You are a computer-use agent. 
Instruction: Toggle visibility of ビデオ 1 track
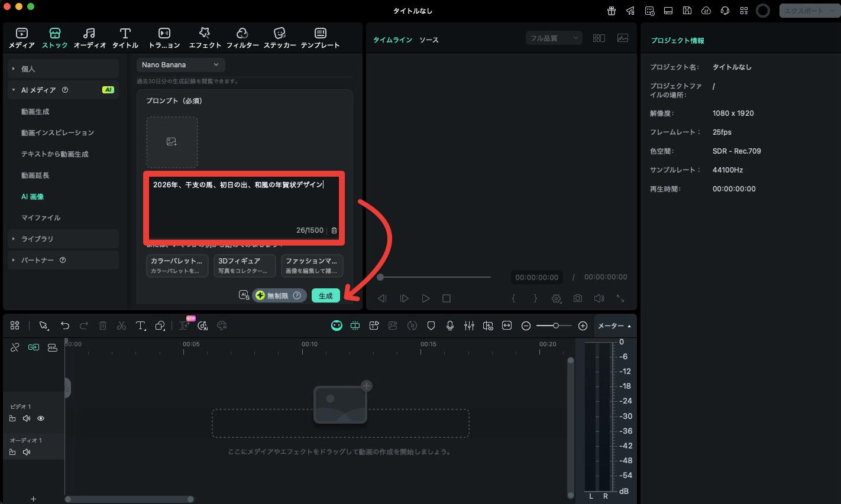[x=41, y=418]
